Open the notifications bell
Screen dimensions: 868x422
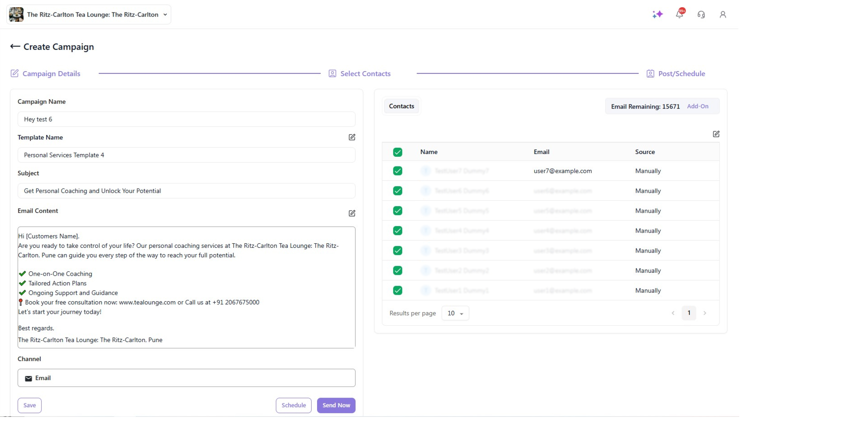click(679, 14)
